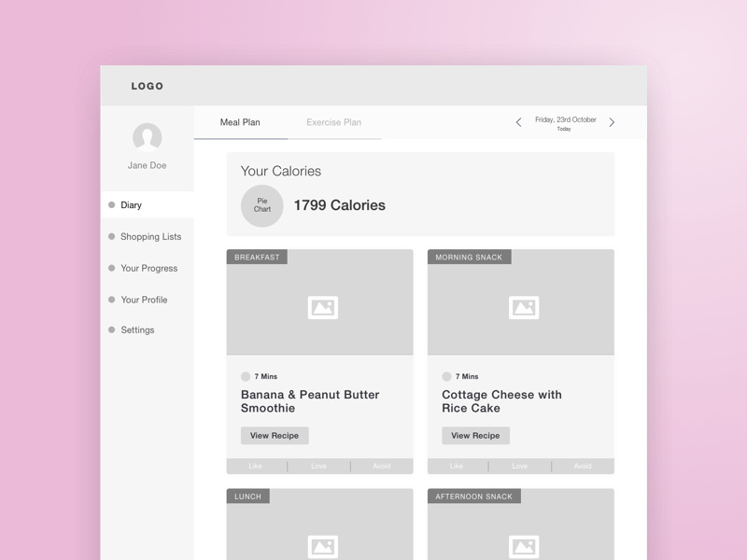Love the Banana & Peanut Butter Smoothie

pyautogui.click(x=318, y=466)
